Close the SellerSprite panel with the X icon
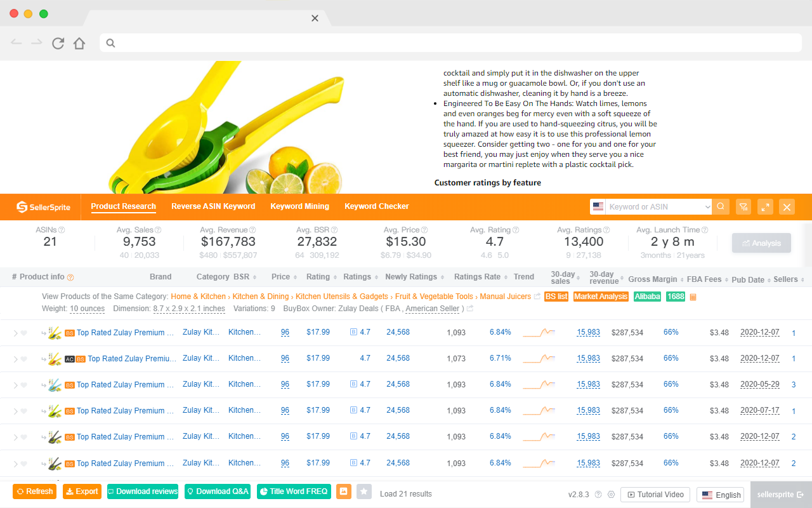The height and width of the screenshot is (508, 812). click(x=787, y=206)
